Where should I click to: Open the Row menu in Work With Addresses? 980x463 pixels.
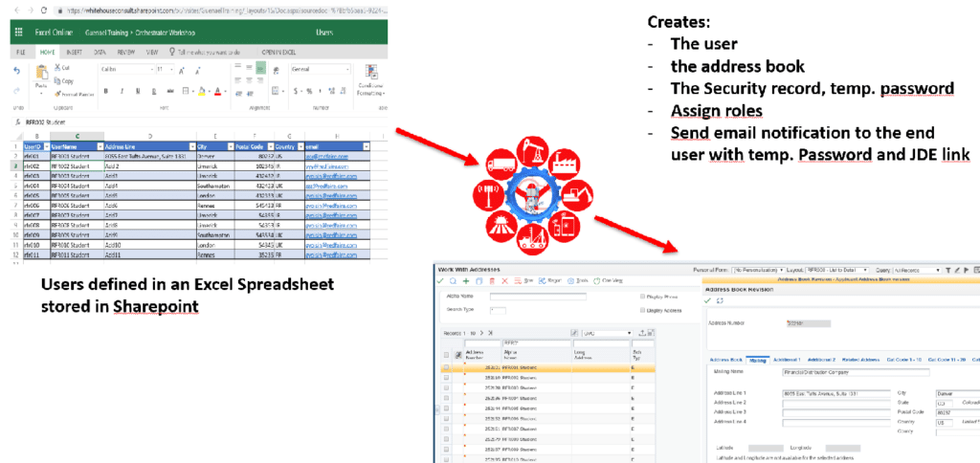[x=523, y=281]
